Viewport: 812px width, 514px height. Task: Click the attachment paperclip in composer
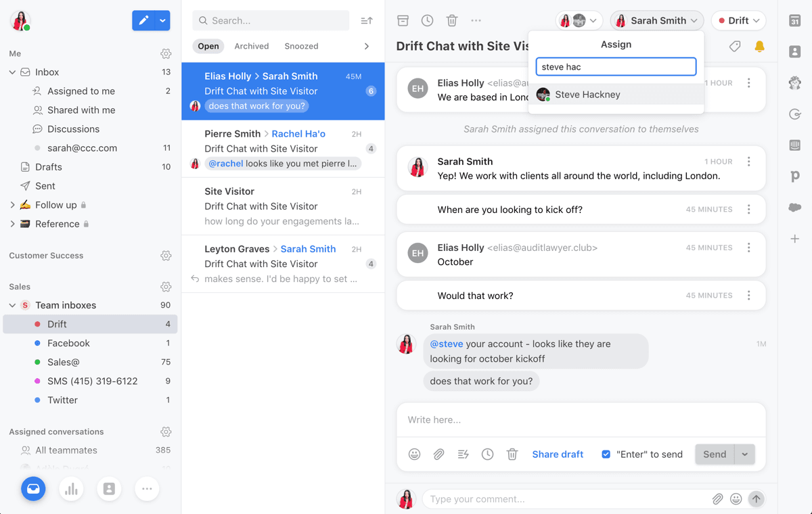[x=438, y=454]
